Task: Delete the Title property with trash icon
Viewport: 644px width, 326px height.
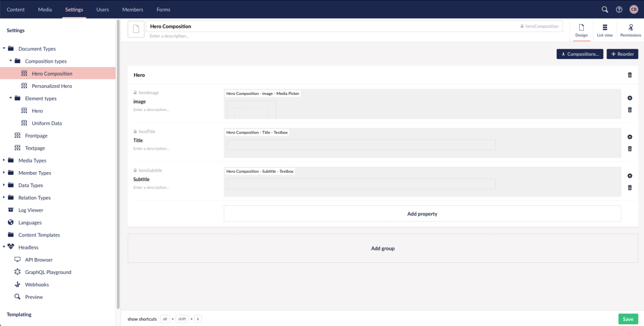Action: click(x=630, y=149)
